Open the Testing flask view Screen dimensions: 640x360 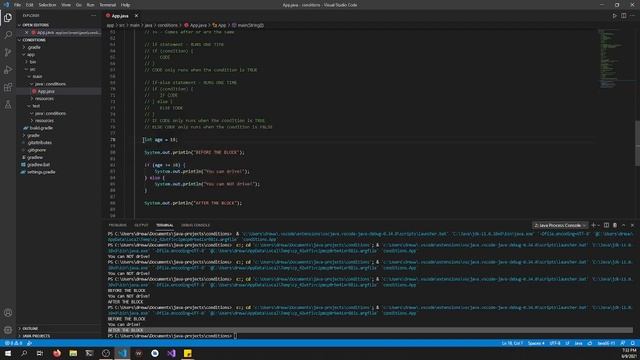tap(8, 105)
